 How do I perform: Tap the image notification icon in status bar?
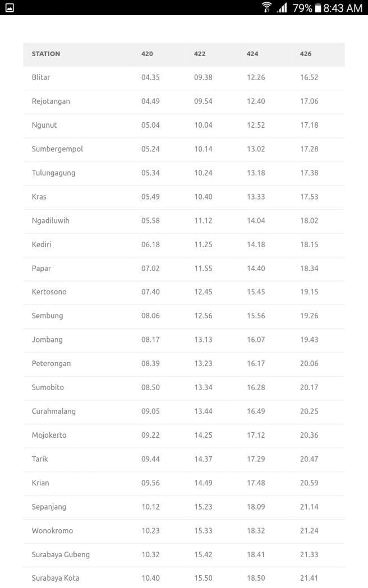[x=8, y=7]
